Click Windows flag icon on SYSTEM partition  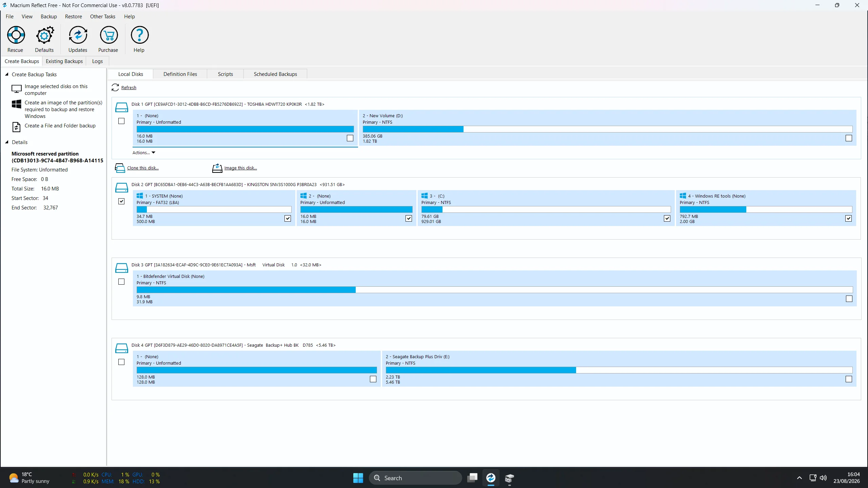[140, 196]
